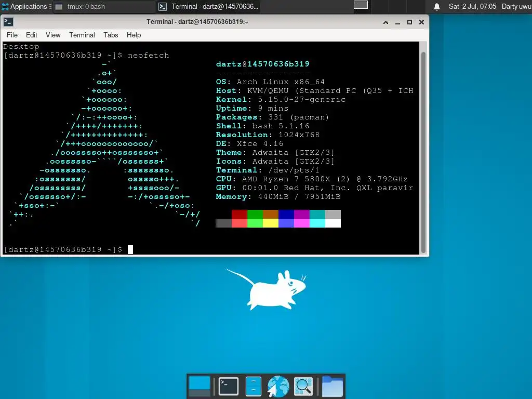Click the Terminal: /dev/pts/1 line
This screenshot has width=532, height=399.
[268, 170]
